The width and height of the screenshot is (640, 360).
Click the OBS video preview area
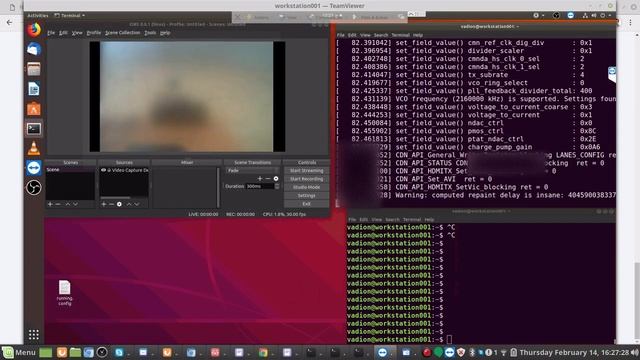tap(187, 96)
